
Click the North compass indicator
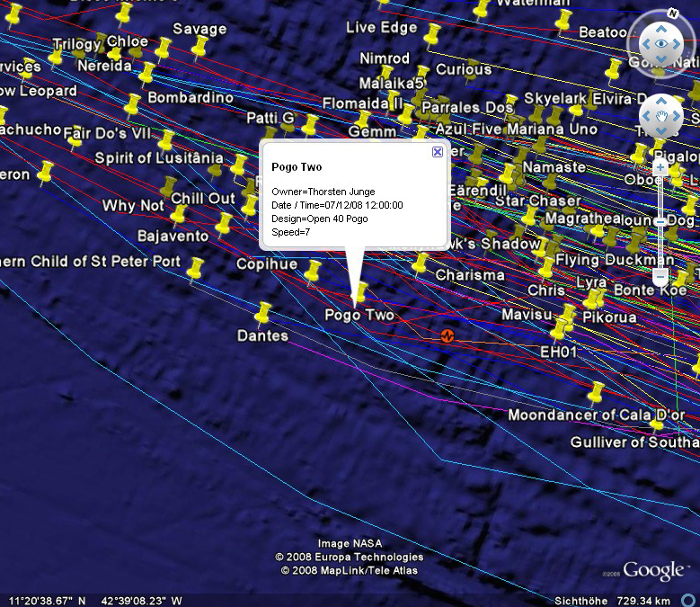tap(672, 13)
